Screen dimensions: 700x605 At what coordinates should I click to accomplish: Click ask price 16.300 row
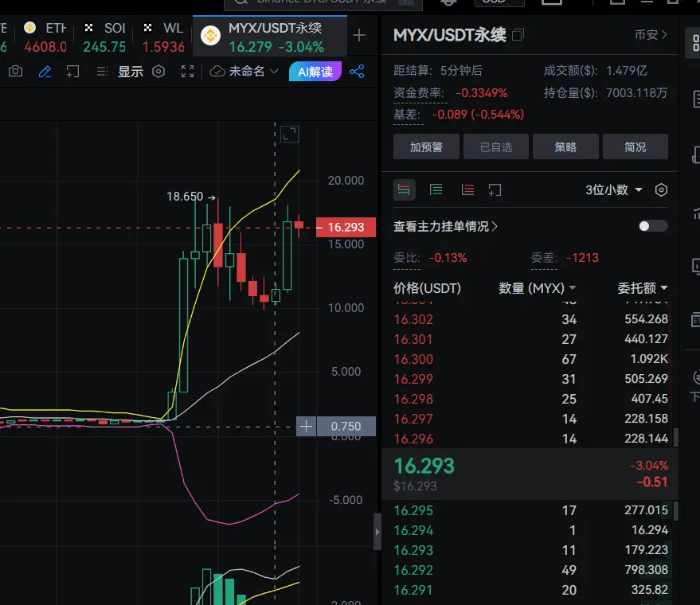[x=530, y=359]
